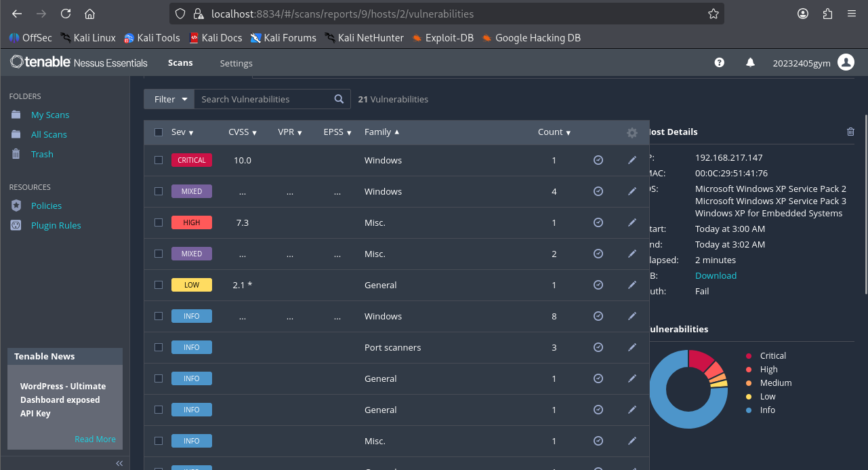Open the Filter dropdown
Image resolution: width=868 pixels, height=470 pixels.
point(169,99)
